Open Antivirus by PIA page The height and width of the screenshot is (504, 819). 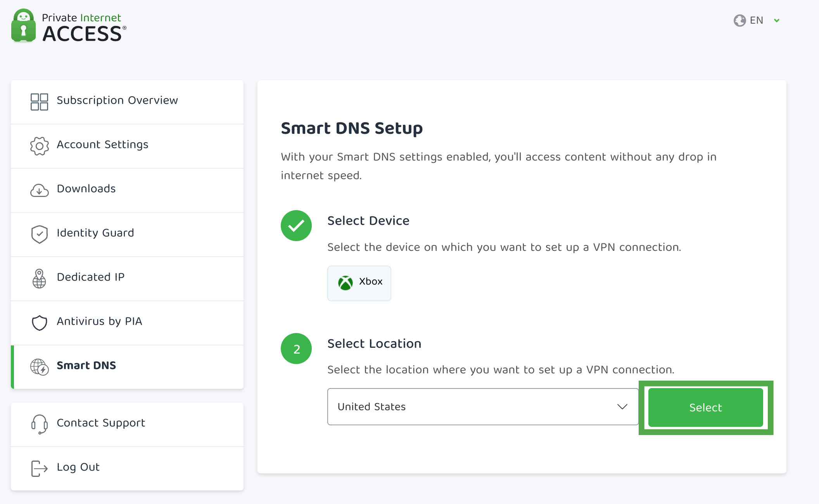(127, 323)
